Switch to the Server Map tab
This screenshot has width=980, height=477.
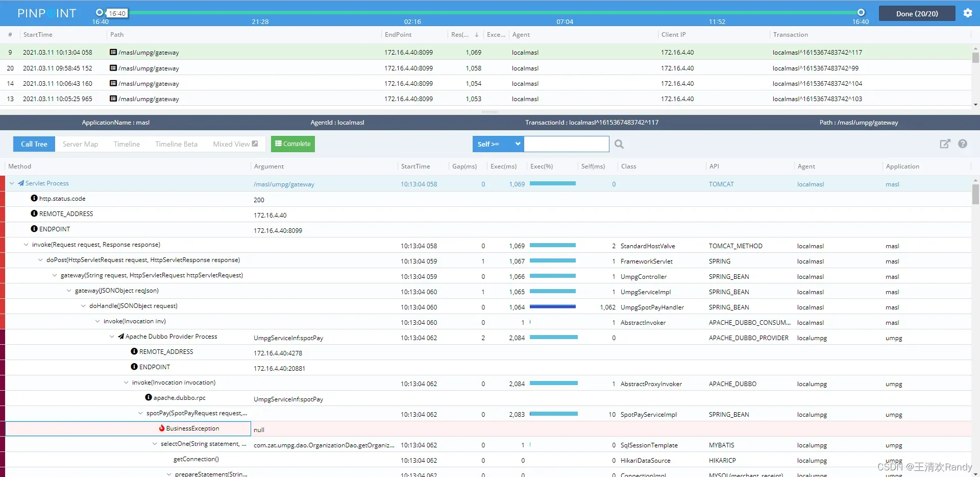tap(80, 144)
